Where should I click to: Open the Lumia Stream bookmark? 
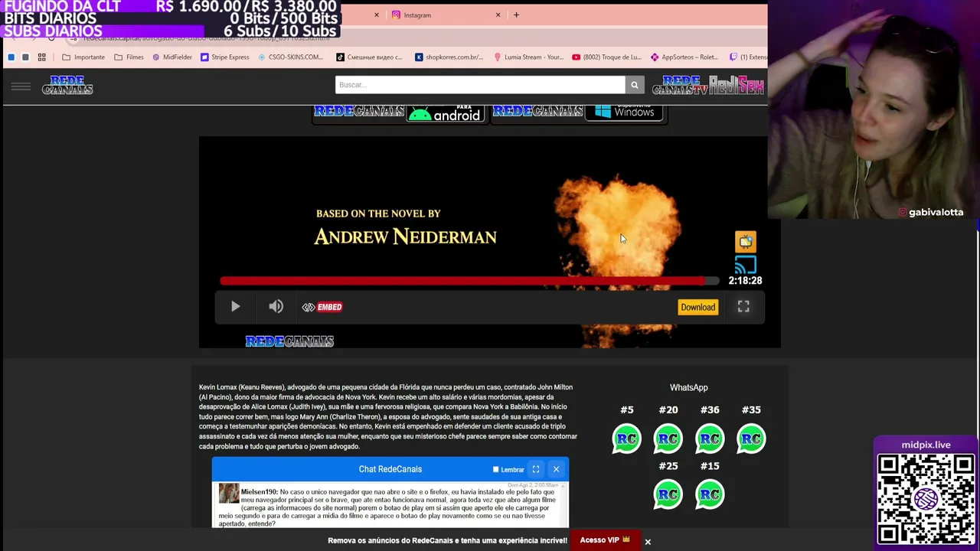(x=528, y=57)
